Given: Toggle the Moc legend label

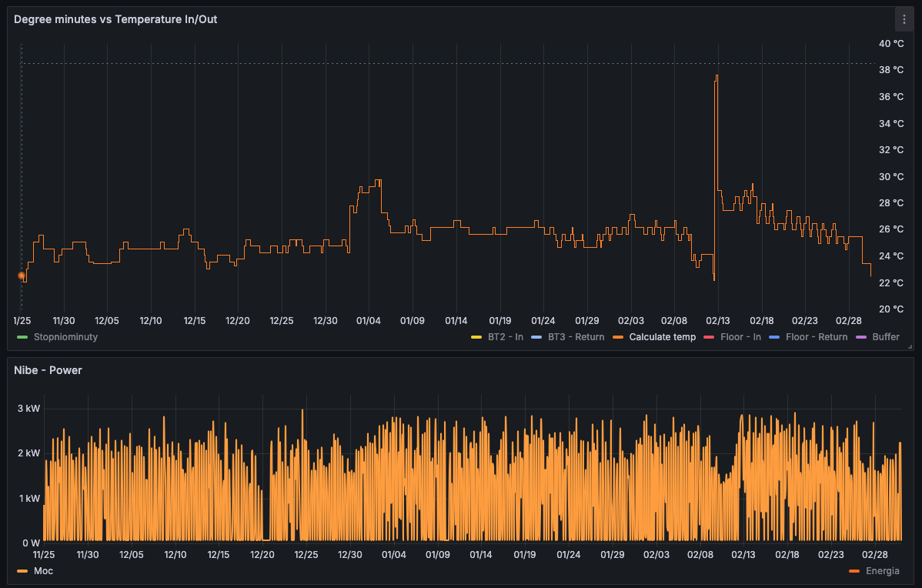Looking at the screenshot, I should (x=43, y=571).
